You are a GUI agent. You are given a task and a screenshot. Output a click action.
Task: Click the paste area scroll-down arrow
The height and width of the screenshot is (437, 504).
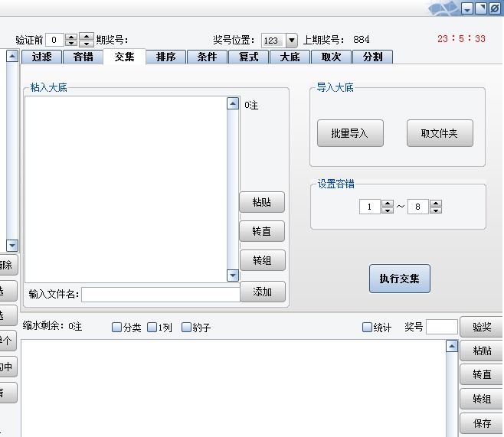coord(233,275)
